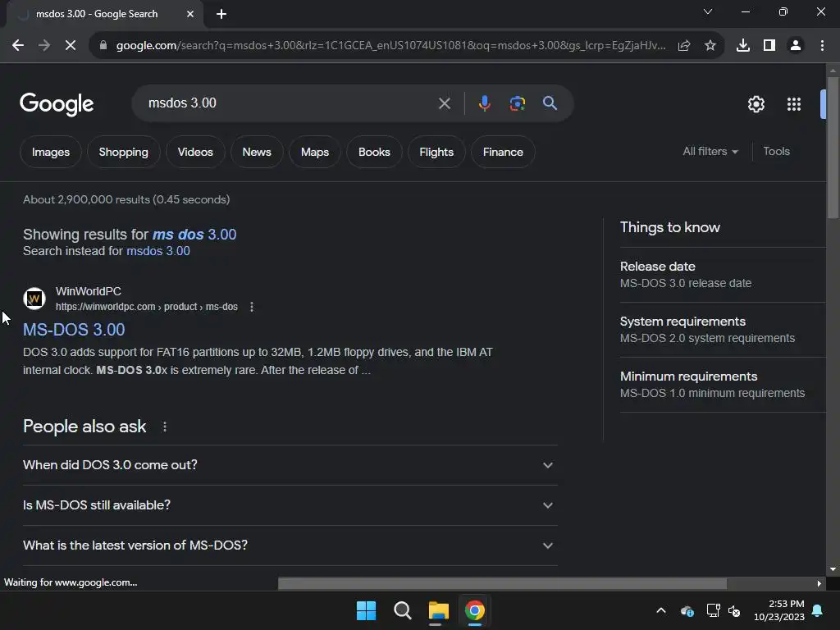Open Chrome side panel
The height and width of the screenshot is (630, 840).
point(769,46)
